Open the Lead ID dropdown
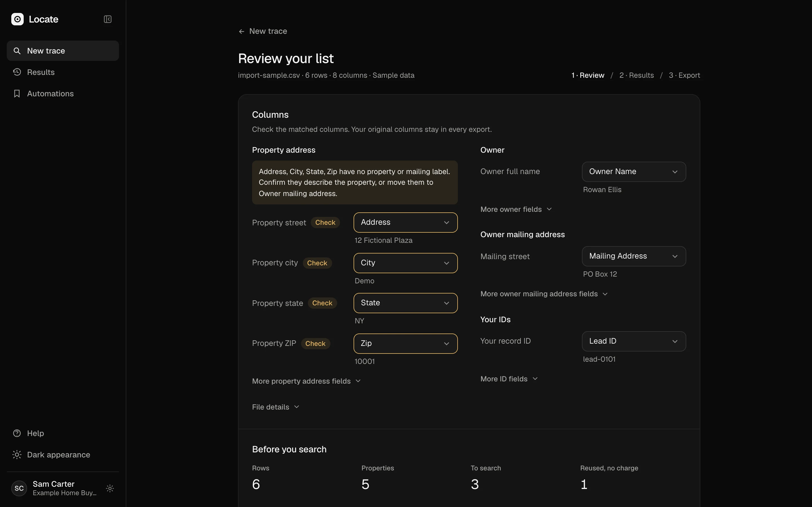 [634, 341]
